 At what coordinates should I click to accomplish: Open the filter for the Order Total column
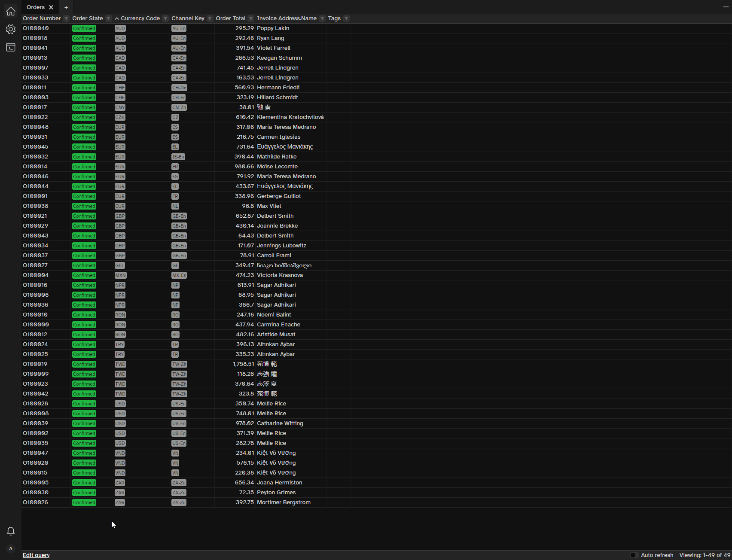(250, 18)
